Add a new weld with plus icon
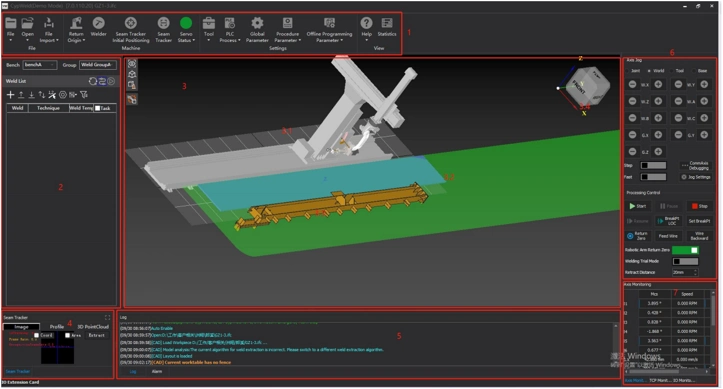The width and height of the screenshot is (723, 389). (x=11, y=94)
